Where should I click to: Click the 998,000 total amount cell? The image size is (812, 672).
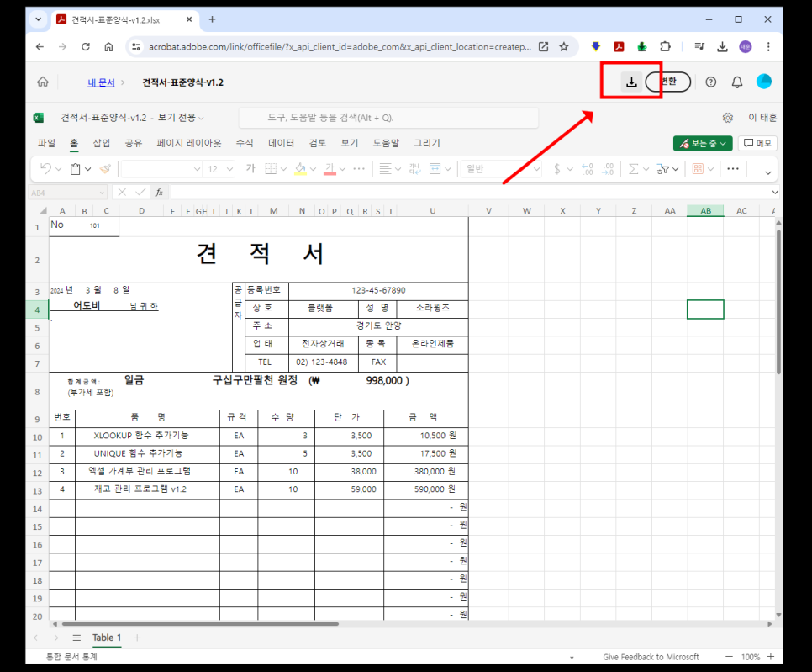[x=384, y=381]
